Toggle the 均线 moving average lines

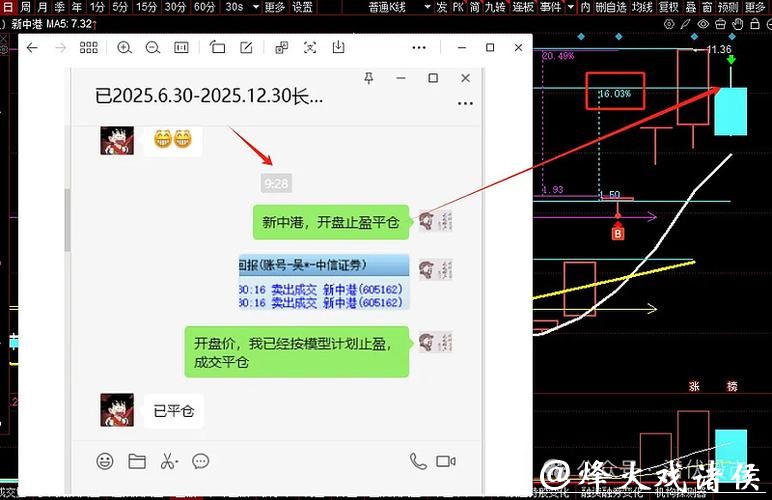(x=642, y=7)
